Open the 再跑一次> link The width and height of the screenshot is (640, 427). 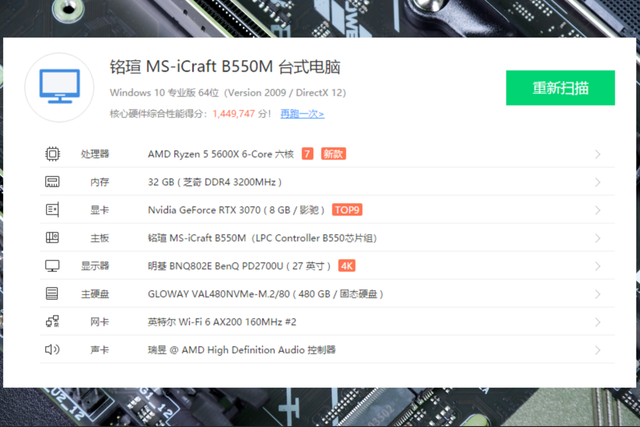coord(302,114)
